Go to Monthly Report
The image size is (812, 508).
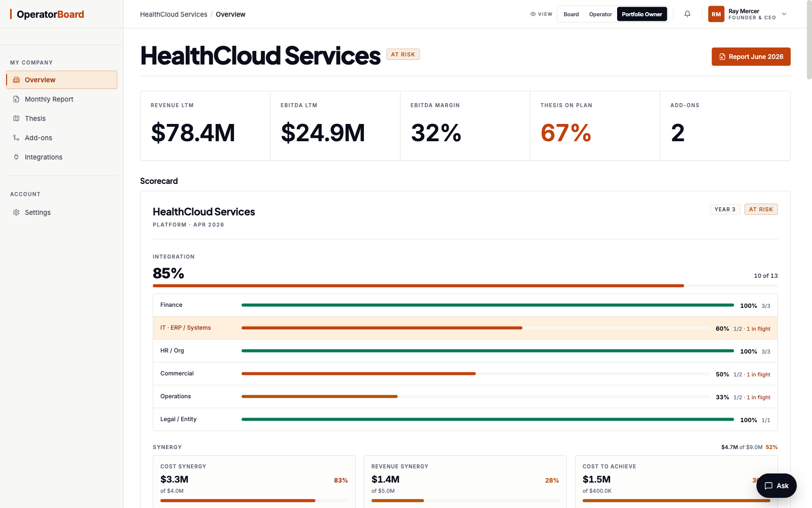click(x=62, y=99)
